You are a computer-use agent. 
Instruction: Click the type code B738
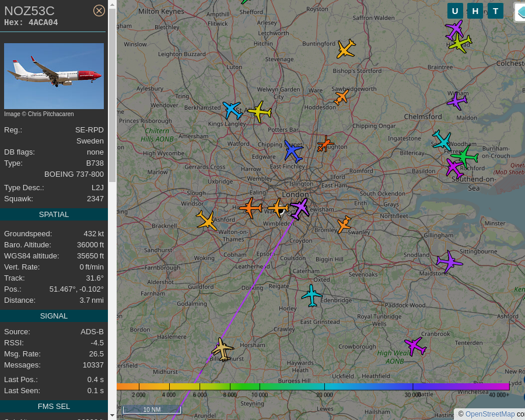(x=95, y=163)
